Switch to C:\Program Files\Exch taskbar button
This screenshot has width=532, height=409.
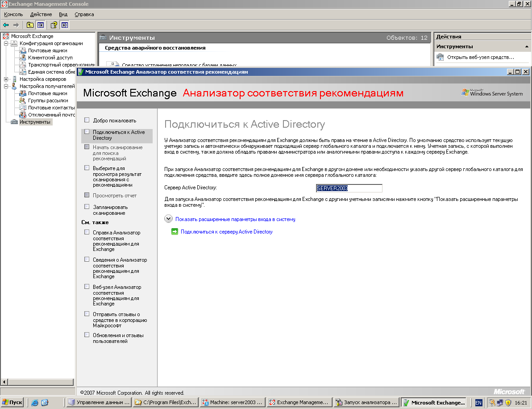(166, 403)
